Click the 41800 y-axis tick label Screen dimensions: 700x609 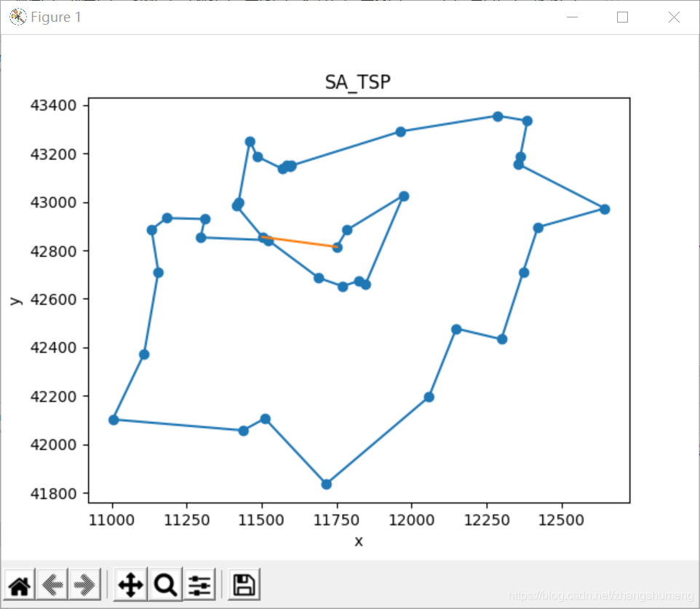pyautogui.click(x=53, y=493)
